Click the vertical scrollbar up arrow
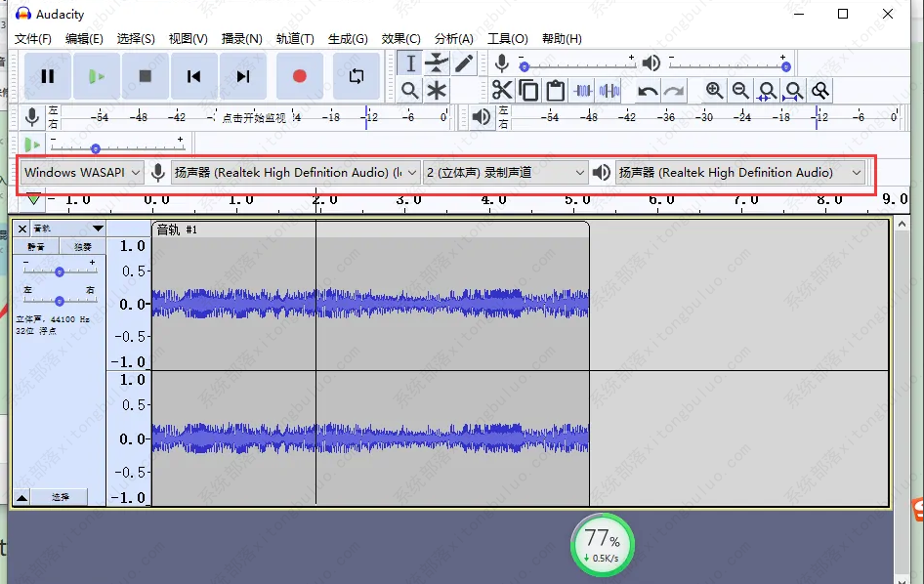 pos(902,224)
